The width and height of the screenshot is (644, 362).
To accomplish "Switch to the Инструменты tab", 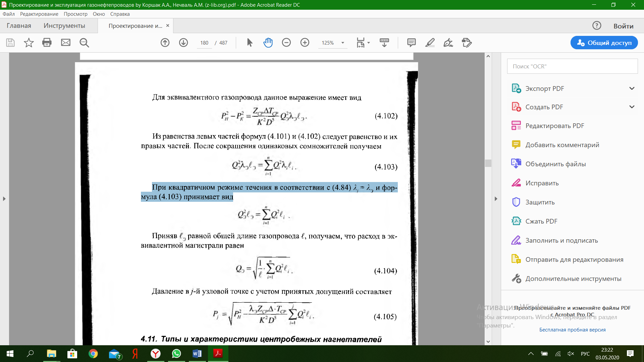I will (x=64, y=26).
